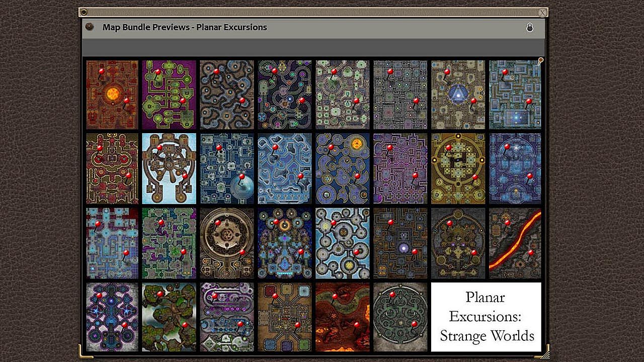
Task: Open the wheel-shaped map on light blue background
Action: pos(169,168)
